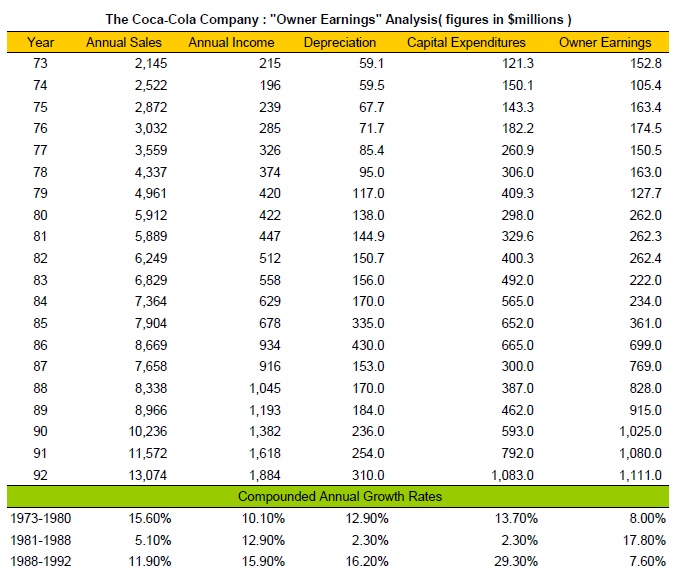
Task: Select capital expenditures value 143.3
Action: pos(518,107)
